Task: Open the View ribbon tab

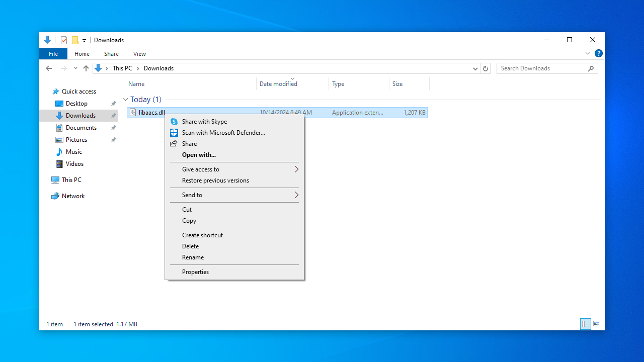Action: (x=139, y=54)
